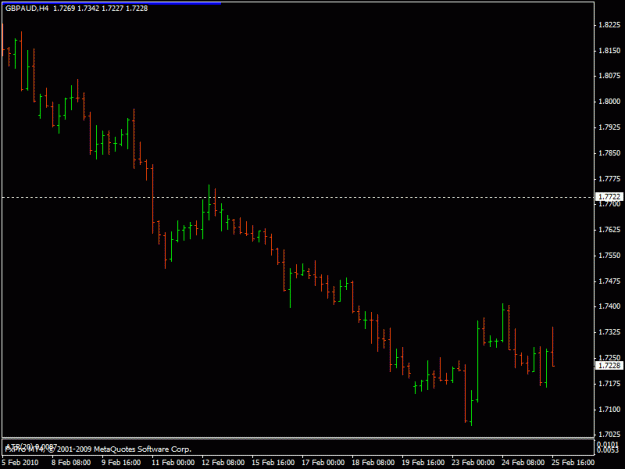Click the ATR indicator scale value 0.0053
Viewport: 625px width, 469px height.
[607, 450]
